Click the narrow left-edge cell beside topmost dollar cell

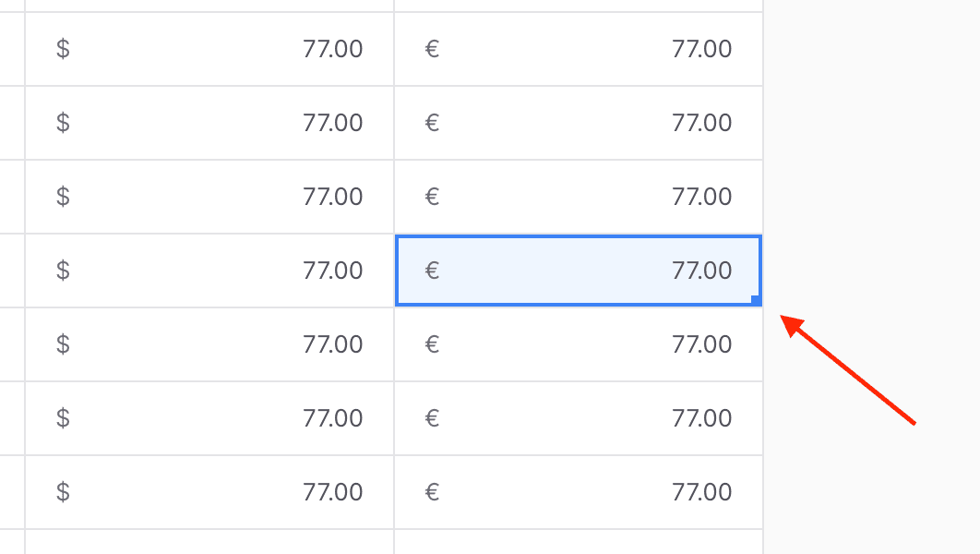coord(11,49)
